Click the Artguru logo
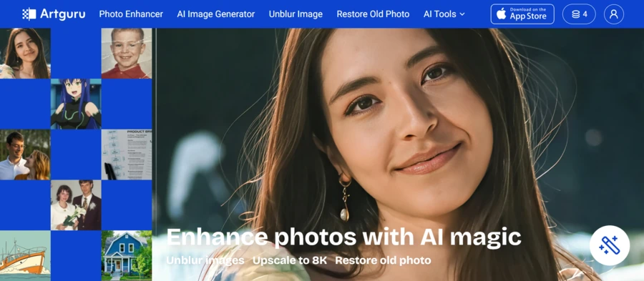This screenshot has height=281, width=644. 54,14
